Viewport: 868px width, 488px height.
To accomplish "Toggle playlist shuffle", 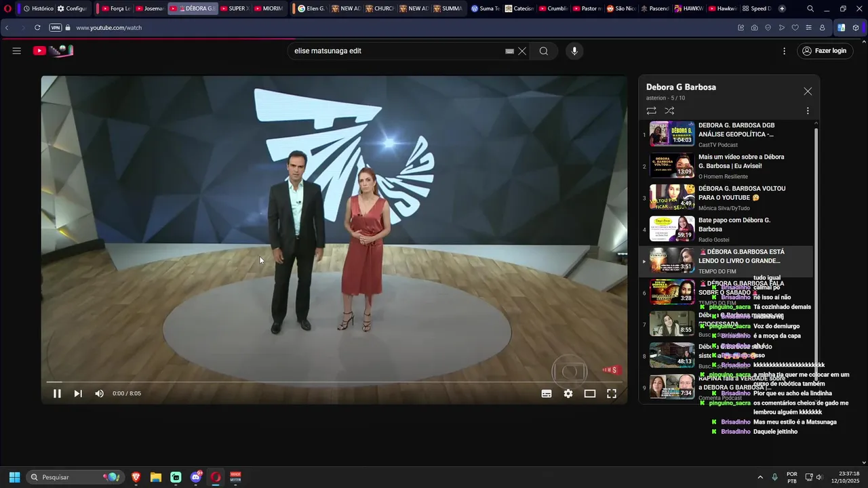I will (x=670, y=110).
